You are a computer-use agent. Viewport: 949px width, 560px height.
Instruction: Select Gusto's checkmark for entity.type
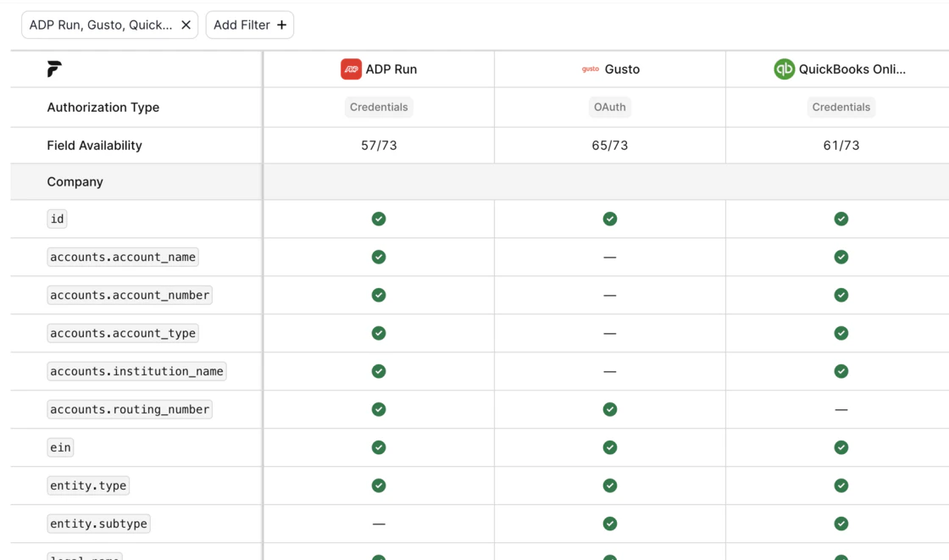610,485
